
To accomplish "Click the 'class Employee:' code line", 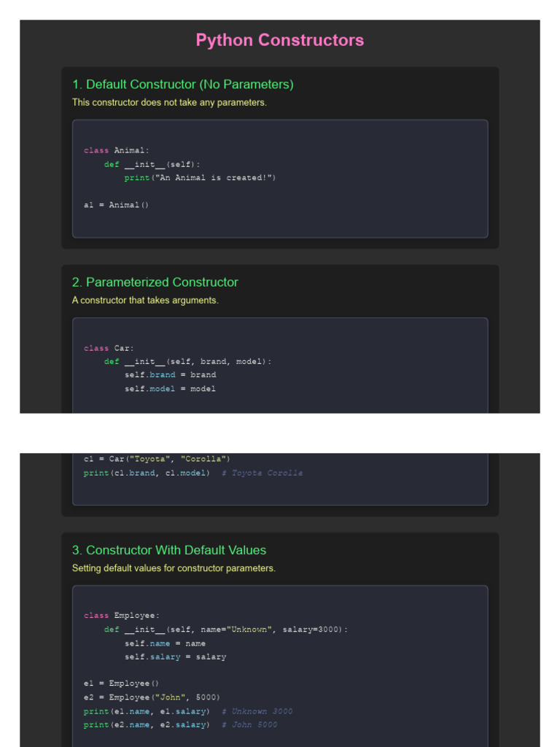I will (122, 616).
